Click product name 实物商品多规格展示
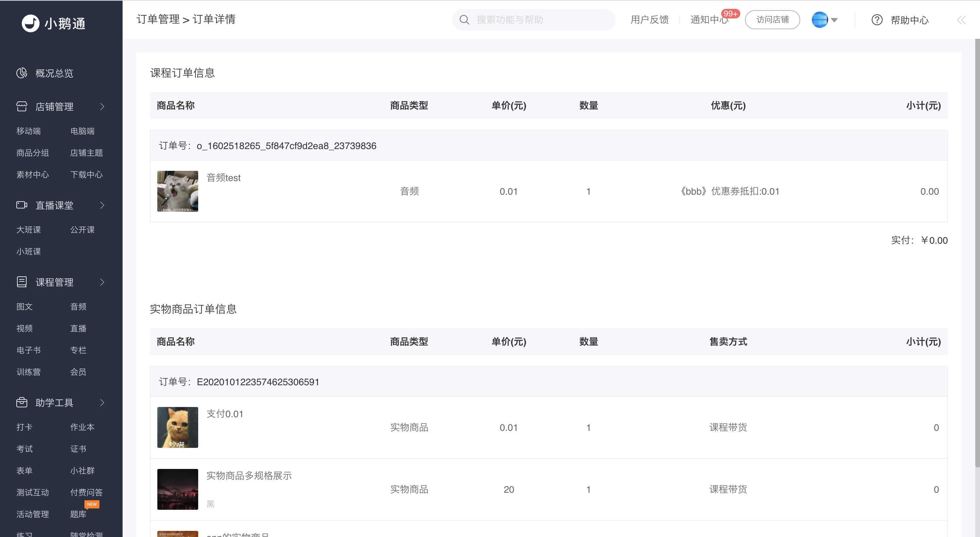The width and height of the screenshot is (980, 537). coord(249,475)
